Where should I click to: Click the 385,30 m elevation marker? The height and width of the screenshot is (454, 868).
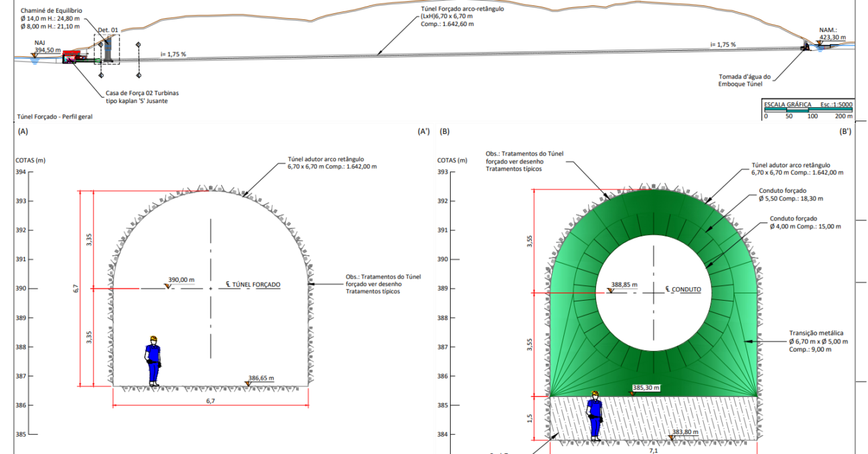point(633,393)
